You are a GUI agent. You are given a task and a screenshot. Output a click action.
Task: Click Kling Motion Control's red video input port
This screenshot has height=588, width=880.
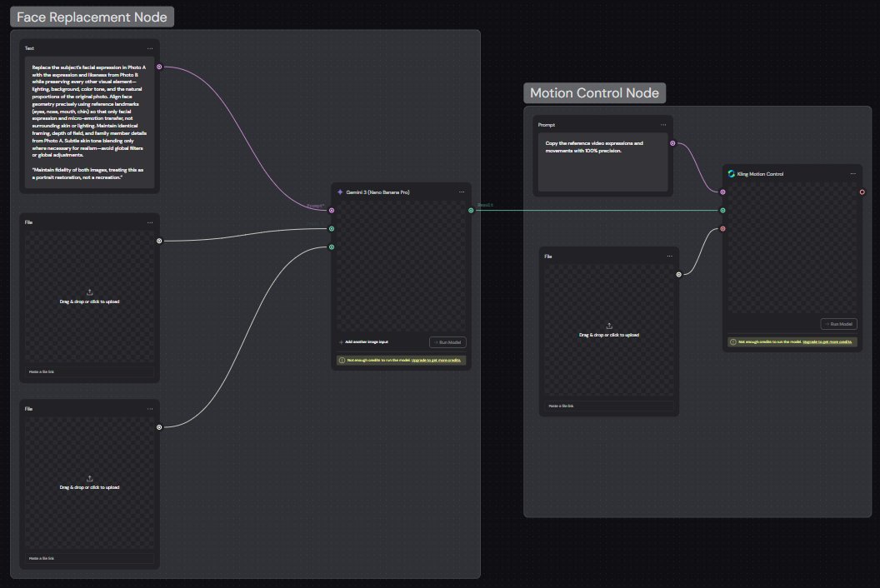point(722,228)
